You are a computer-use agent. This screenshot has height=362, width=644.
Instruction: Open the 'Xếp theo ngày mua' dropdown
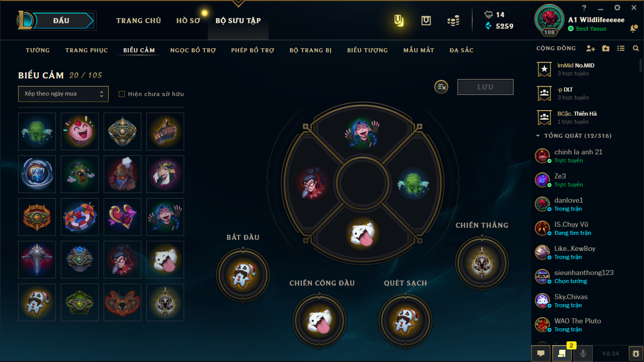click(x=63, y=94)
